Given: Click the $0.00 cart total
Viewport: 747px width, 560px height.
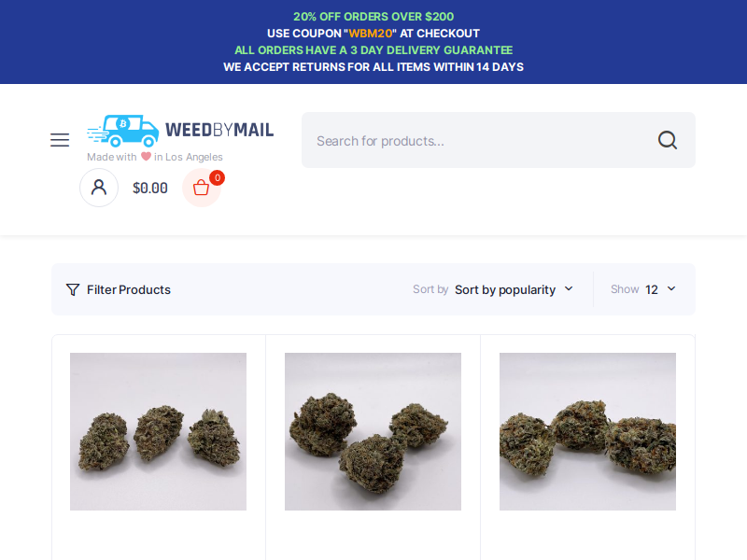Looking at the screenshot, I should point(150,189).
